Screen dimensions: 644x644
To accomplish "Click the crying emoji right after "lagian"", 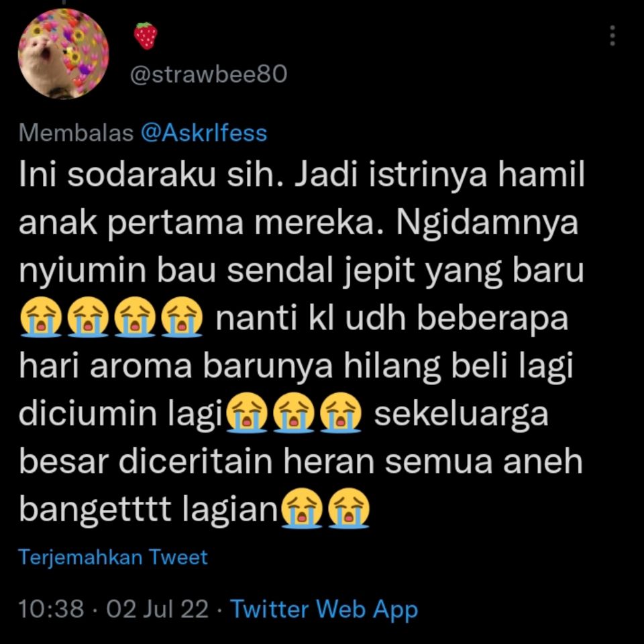I will [x=301, y=508].
